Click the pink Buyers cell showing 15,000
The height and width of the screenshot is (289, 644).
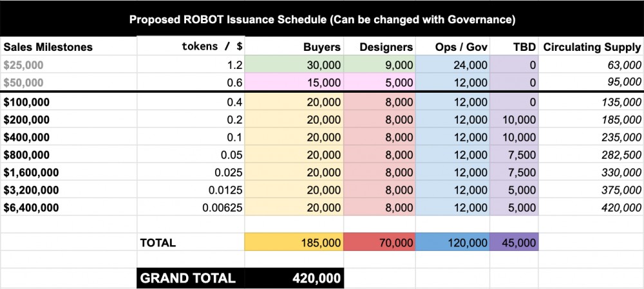pyautogui.click(x=294, y=82)
